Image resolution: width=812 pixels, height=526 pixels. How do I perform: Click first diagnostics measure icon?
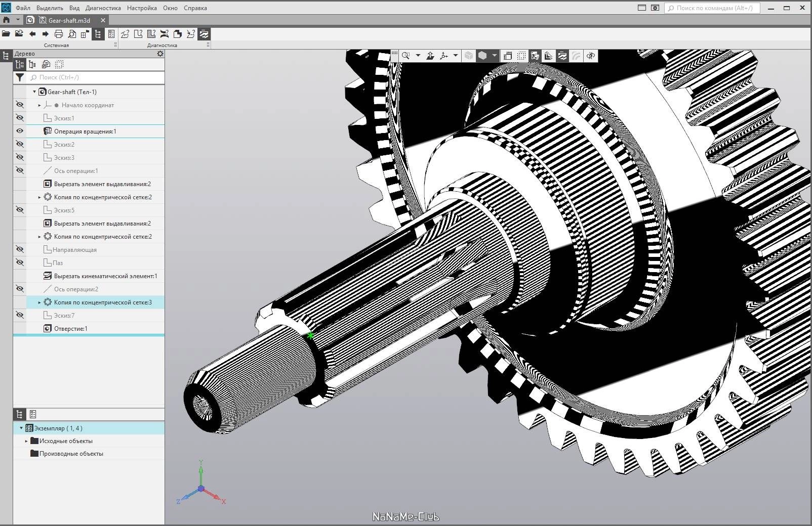point(125,34)
